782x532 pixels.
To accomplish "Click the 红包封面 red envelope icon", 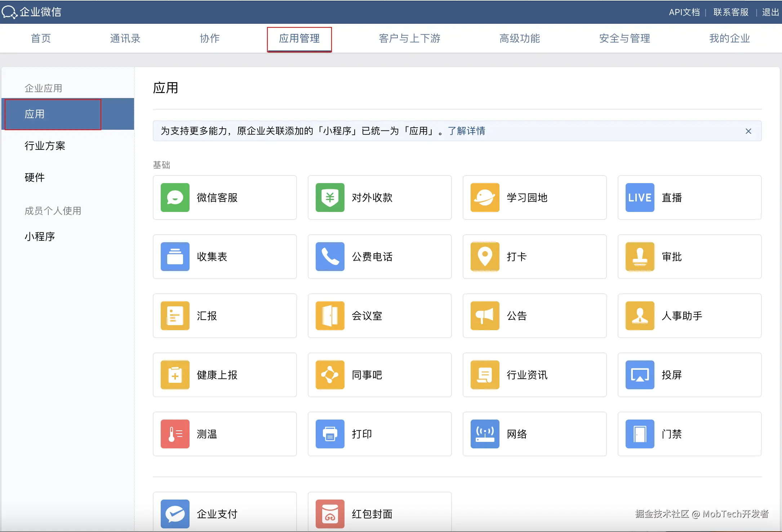I will point(330,514).
